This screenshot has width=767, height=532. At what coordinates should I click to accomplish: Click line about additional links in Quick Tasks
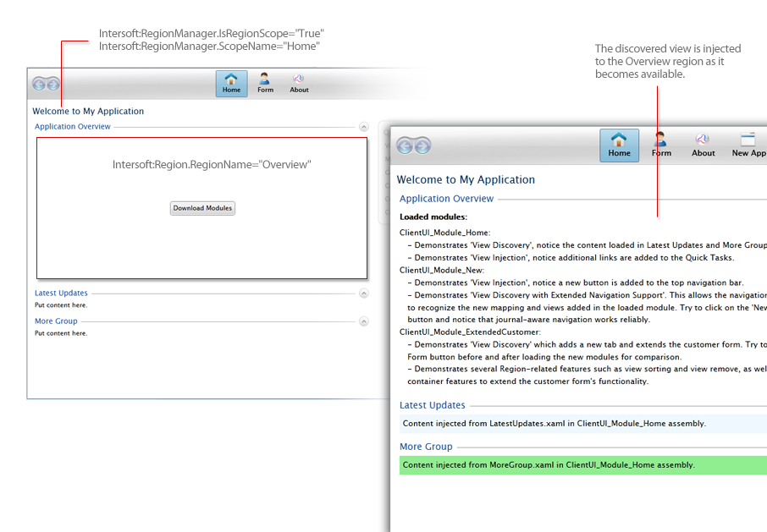tap(571, 257)
